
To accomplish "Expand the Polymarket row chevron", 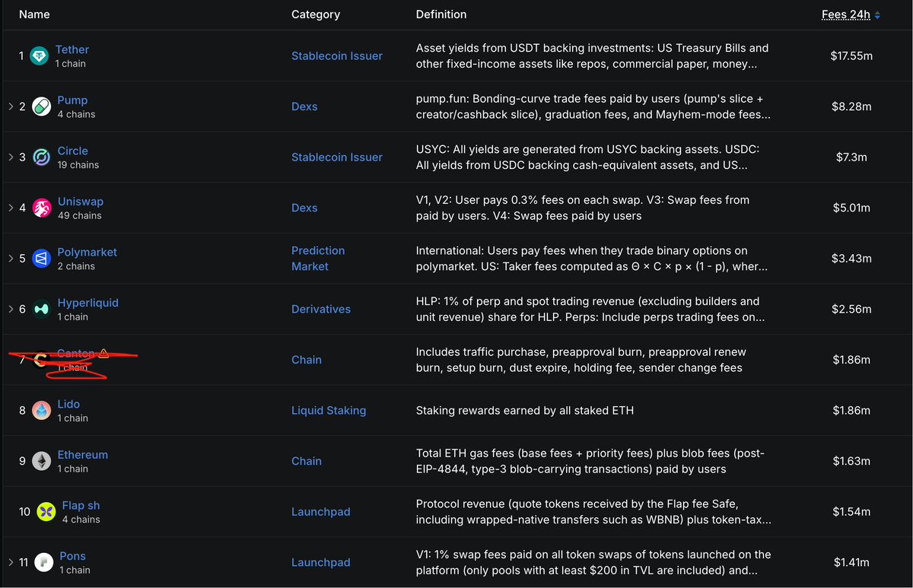I will click(11, 259).
